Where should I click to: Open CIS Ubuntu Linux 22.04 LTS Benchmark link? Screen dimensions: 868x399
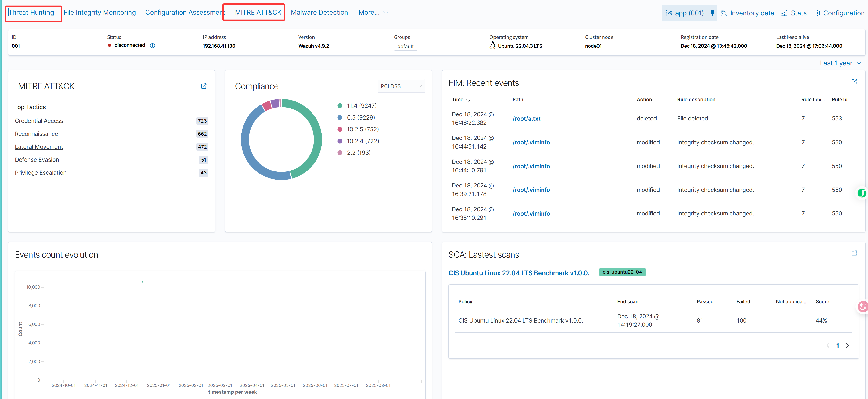pos(519,273)
